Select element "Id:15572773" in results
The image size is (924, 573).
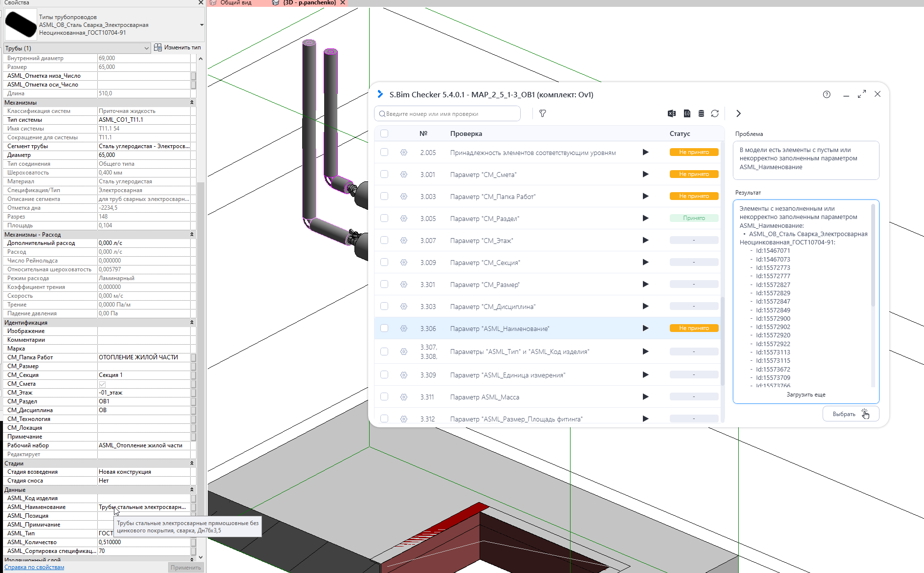[x=773, y=267]
